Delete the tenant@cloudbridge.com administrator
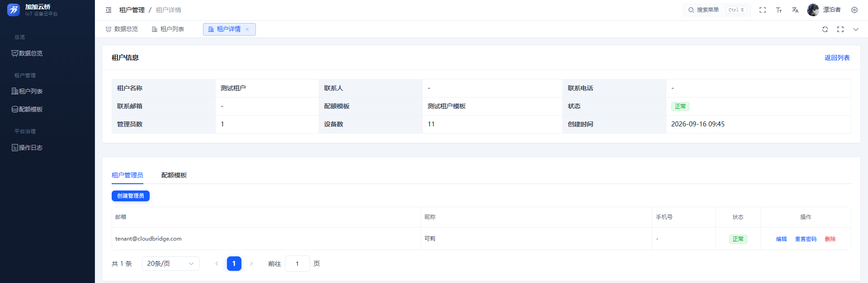This screenshot has height=283, width=868. (x=830, y=239)
